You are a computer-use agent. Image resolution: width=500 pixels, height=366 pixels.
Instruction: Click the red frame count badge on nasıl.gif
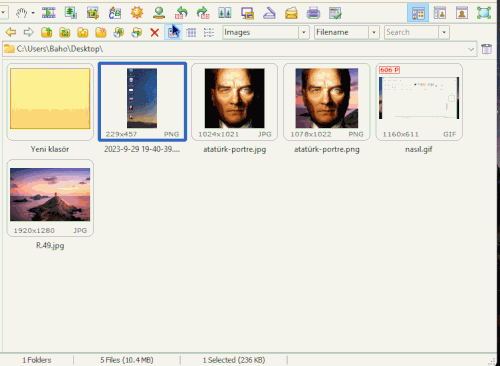389,70
